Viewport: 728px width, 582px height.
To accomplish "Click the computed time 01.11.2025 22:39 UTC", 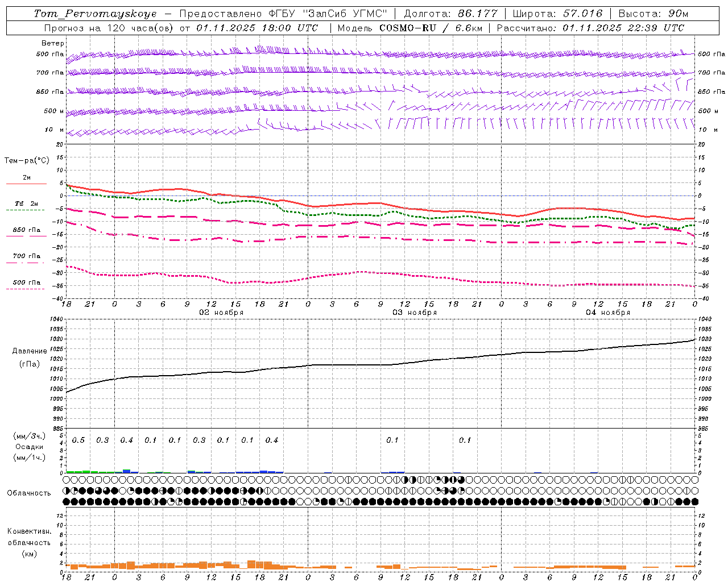I will [623, 28].
